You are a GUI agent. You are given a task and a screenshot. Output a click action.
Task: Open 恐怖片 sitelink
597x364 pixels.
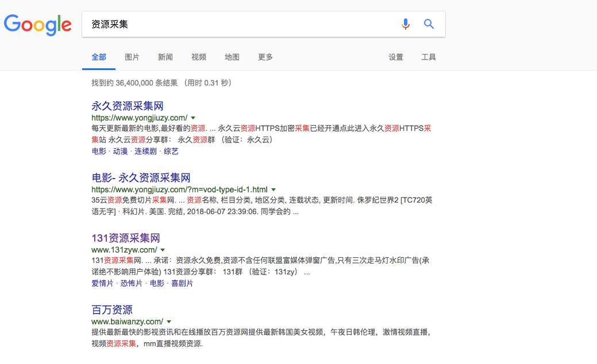click(132, 284)
